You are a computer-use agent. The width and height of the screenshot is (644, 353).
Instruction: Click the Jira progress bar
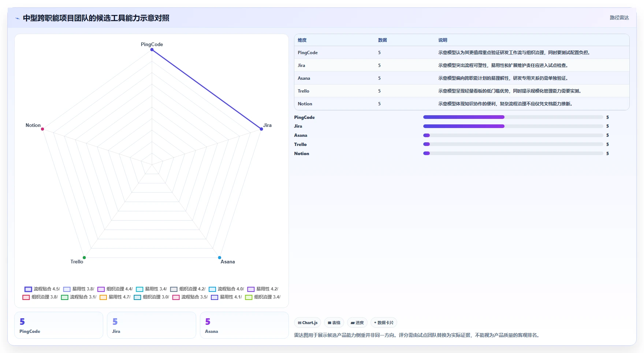pyautogui.click(x=513, y=126)
